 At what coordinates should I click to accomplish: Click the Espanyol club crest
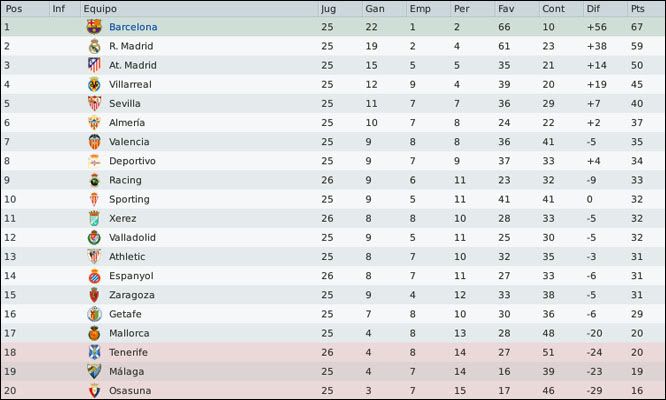[x=94, y=276]
